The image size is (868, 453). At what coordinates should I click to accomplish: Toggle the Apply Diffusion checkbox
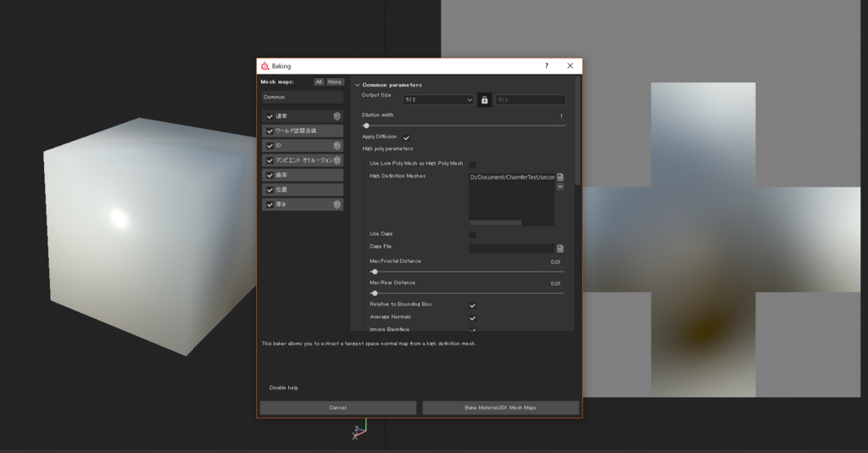point(406,138)
